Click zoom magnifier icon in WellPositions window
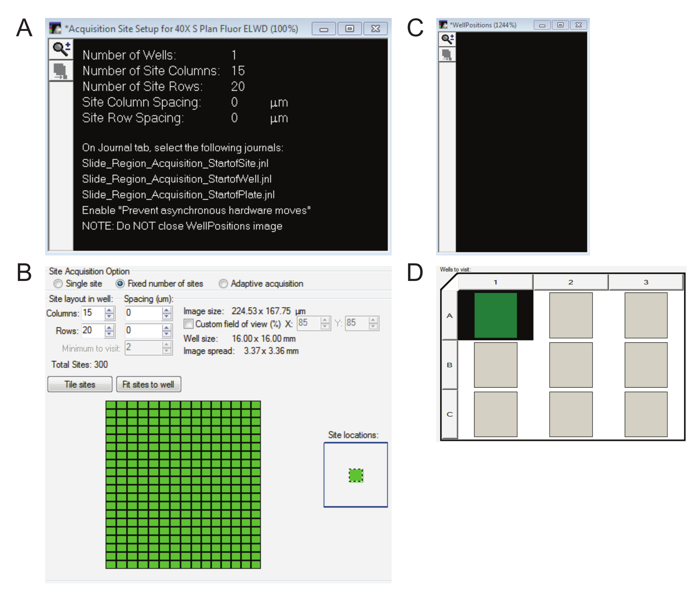700x594 pixels. point(447,40)
